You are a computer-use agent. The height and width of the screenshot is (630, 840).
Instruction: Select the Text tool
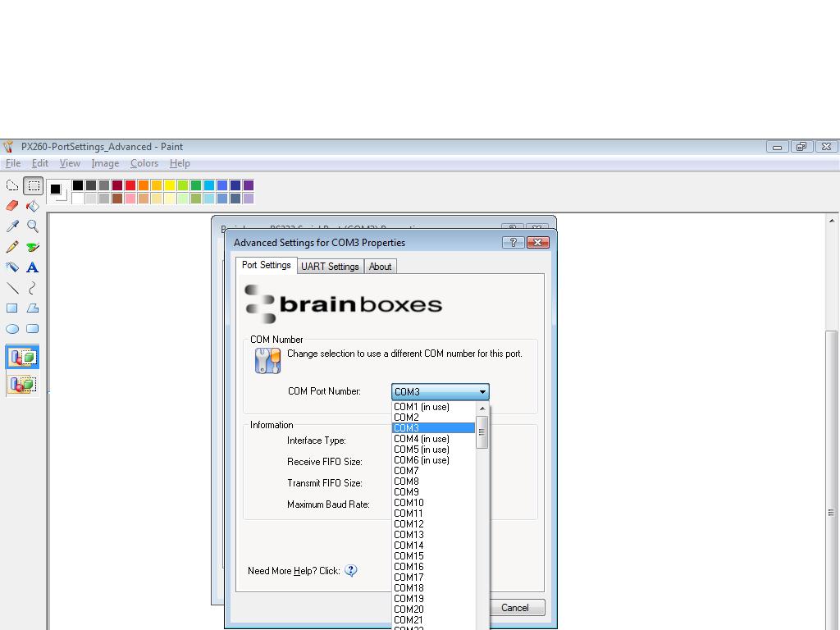(x=33, y=267)
